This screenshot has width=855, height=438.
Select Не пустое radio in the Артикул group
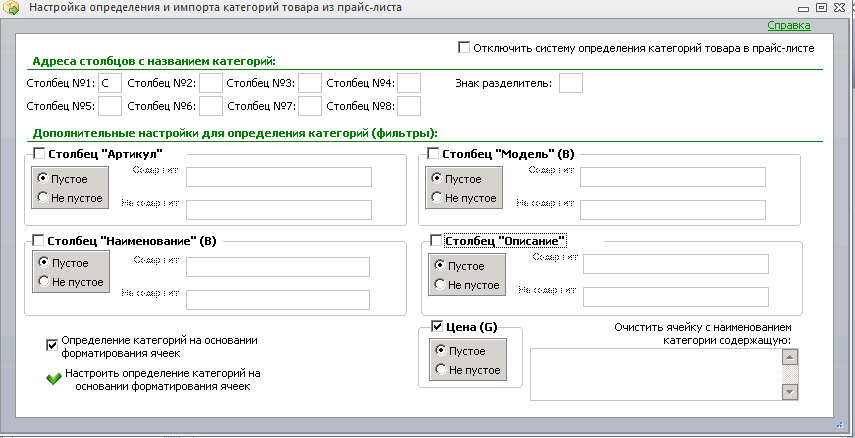(43, 197)
